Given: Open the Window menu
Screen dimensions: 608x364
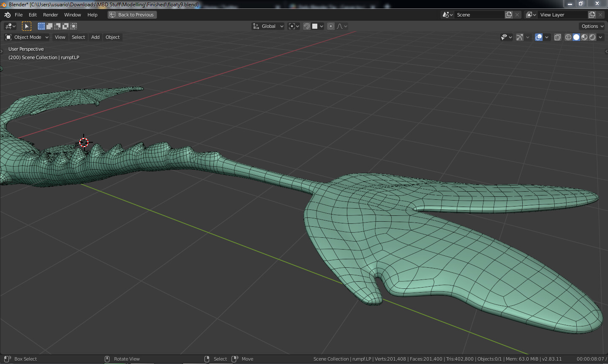Looking at the screenshot, I should point(72,15).
